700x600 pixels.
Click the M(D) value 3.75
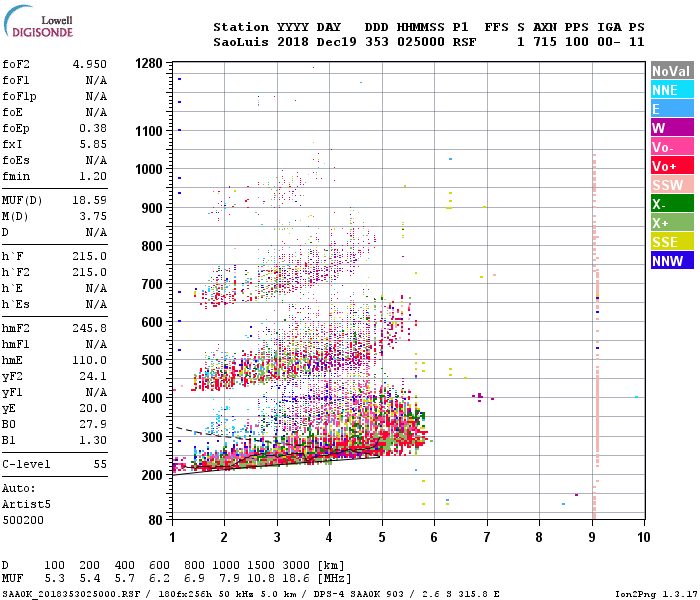coord(93,216)
